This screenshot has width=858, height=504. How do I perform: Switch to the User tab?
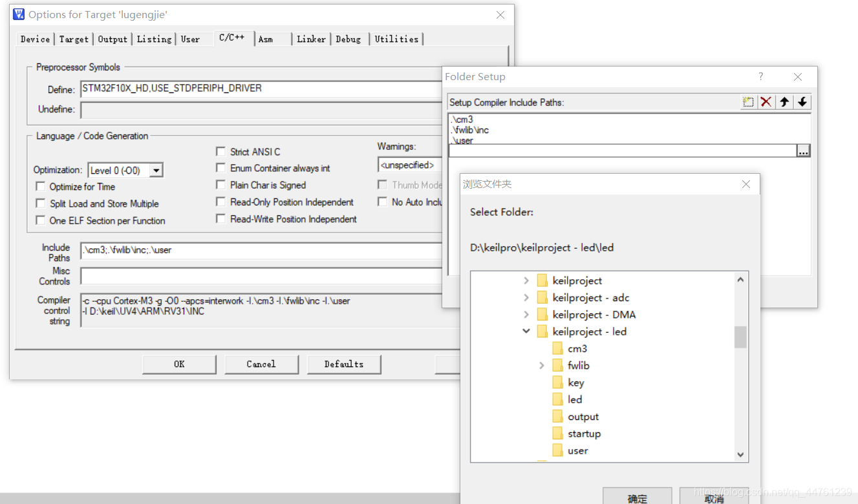(190, 39)
